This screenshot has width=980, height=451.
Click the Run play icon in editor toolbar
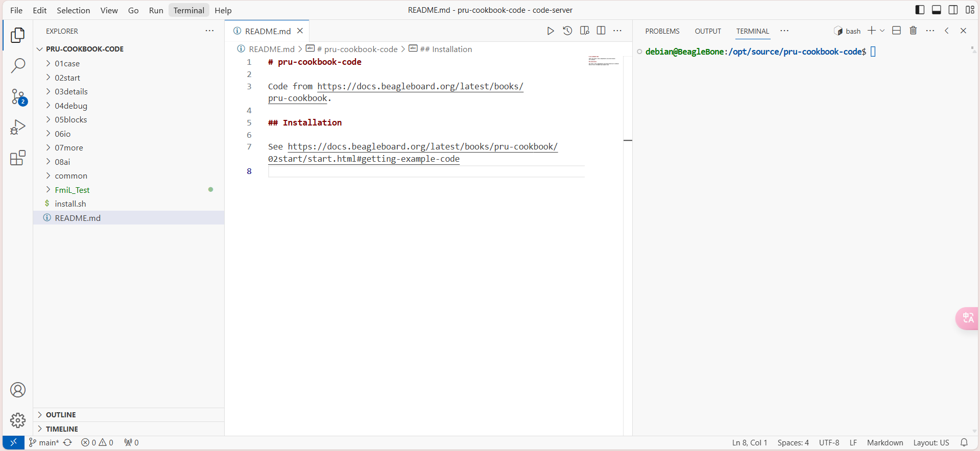pos(551,31)
